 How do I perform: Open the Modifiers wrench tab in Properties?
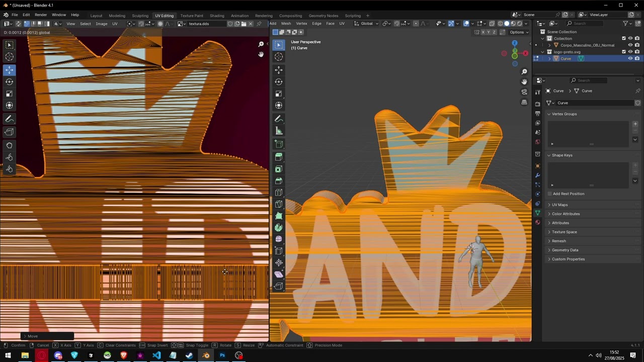537,175
